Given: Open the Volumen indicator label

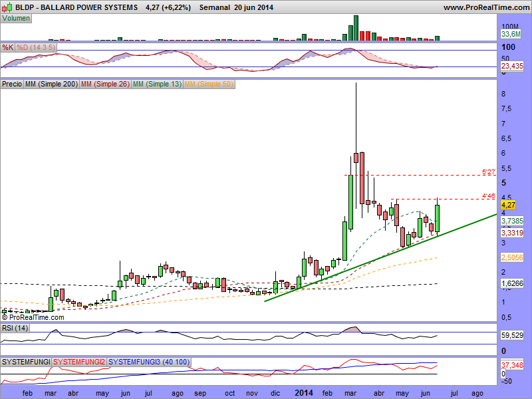Looking at the screenshot, I should click(x=16, y=19).
